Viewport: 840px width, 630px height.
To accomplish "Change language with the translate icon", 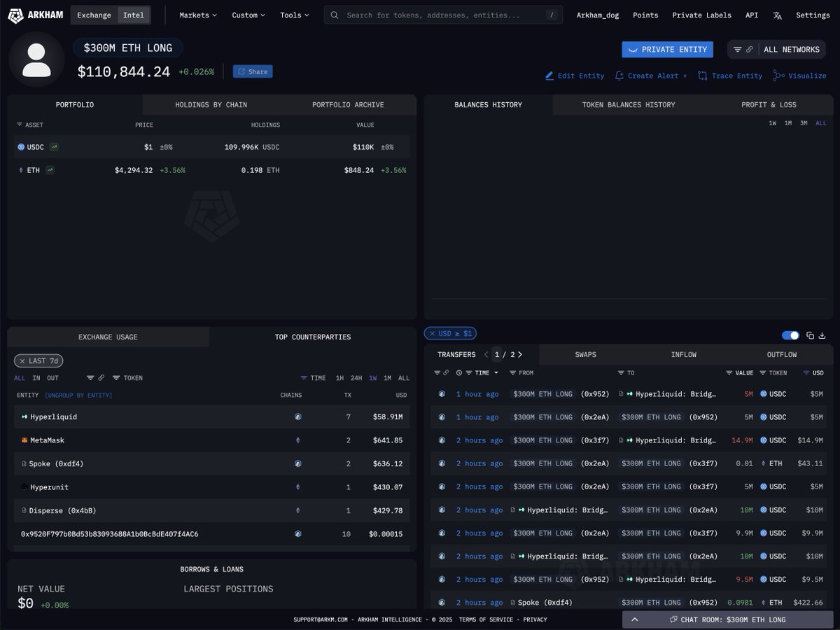I will tap(778, 15).
